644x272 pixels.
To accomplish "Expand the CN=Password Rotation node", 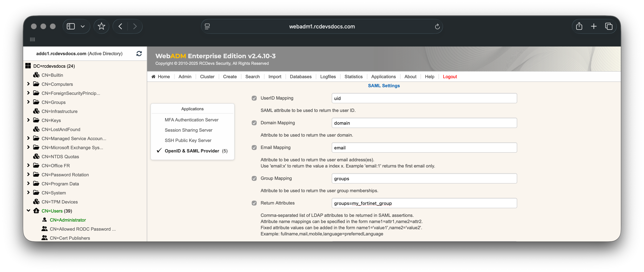I will (28, 174).
